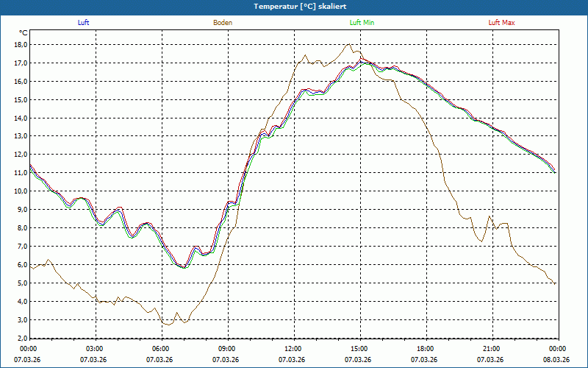Select the 03:00 time axis marker
This screenshot has width=588, height=368.
pos(94,349)
